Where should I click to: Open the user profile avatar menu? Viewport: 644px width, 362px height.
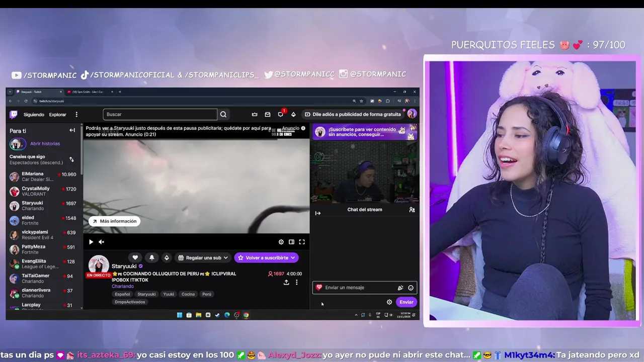(412, 114)
